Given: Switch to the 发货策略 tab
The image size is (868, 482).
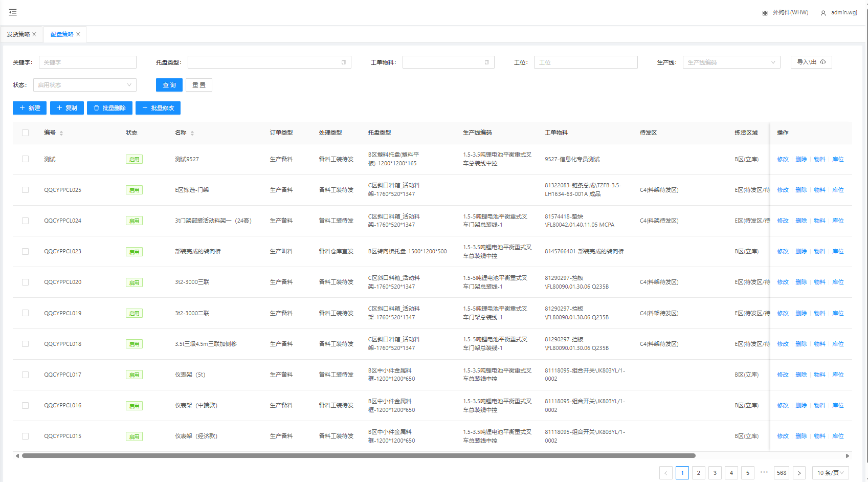Looking at the screenshot, I should (x=18, y=34).
